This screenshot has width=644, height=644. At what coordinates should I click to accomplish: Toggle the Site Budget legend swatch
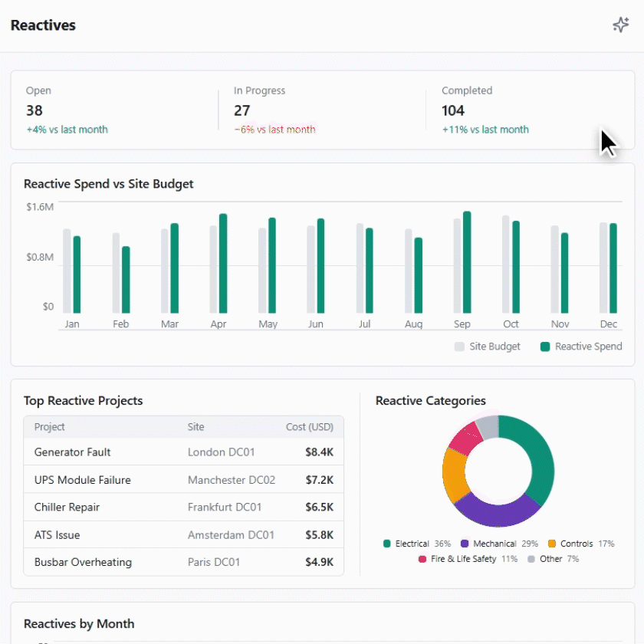(x=459, y=347)
